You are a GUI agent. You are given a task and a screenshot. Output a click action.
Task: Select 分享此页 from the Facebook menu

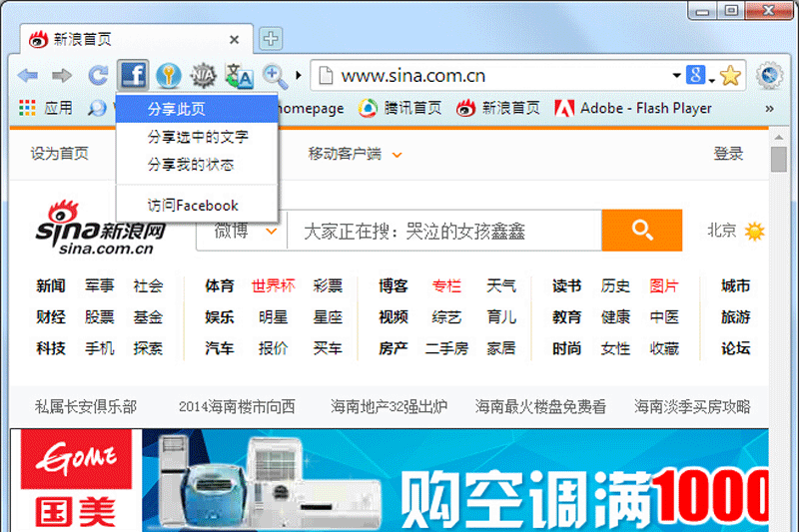pyautogui.click(x=177, y=109)
